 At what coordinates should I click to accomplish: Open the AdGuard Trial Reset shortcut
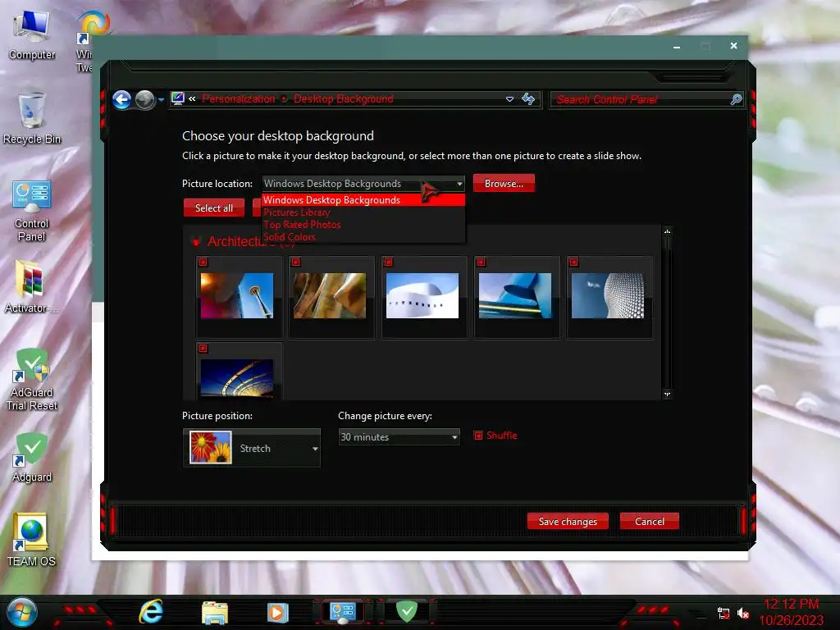pyautogui.click(x=32, y=379)
